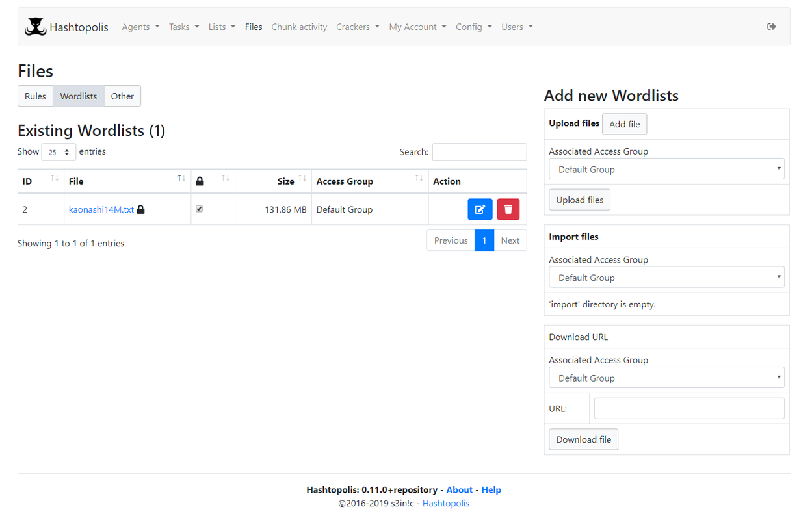Expand the Crackers navigation menu
Image resolution: width=812 pixels, height=520 pixels.
pyautogui.click(x=358, y=27)
